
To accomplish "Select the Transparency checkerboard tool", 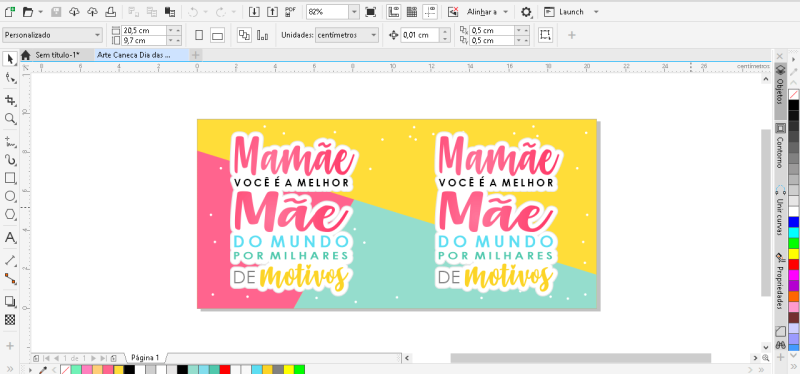I will (10, 320).
